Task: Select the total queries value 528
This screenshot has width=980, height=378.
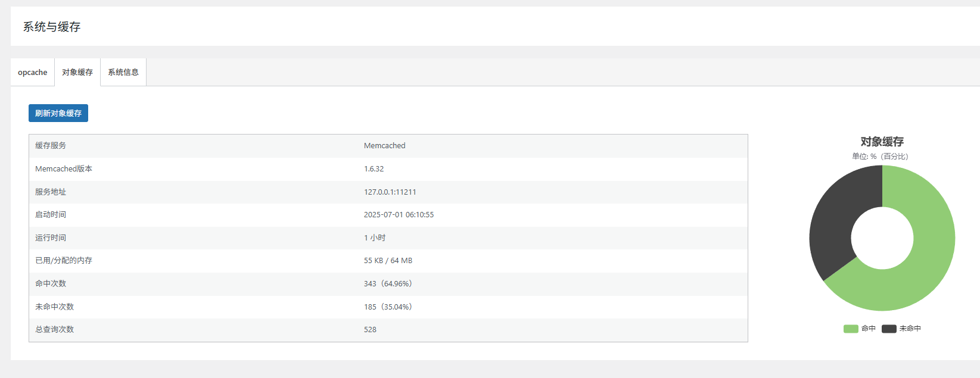Action: point(370,329)
